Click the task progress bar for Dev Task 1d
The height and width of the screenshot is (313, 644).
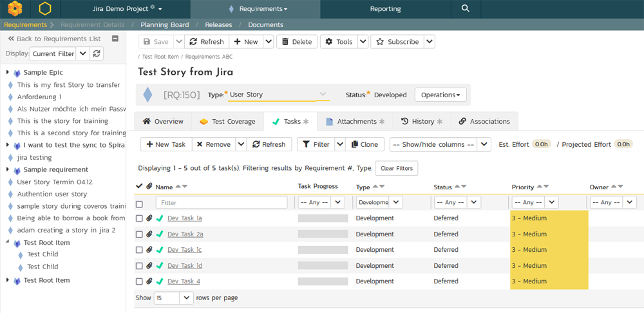tap(323, 266)
